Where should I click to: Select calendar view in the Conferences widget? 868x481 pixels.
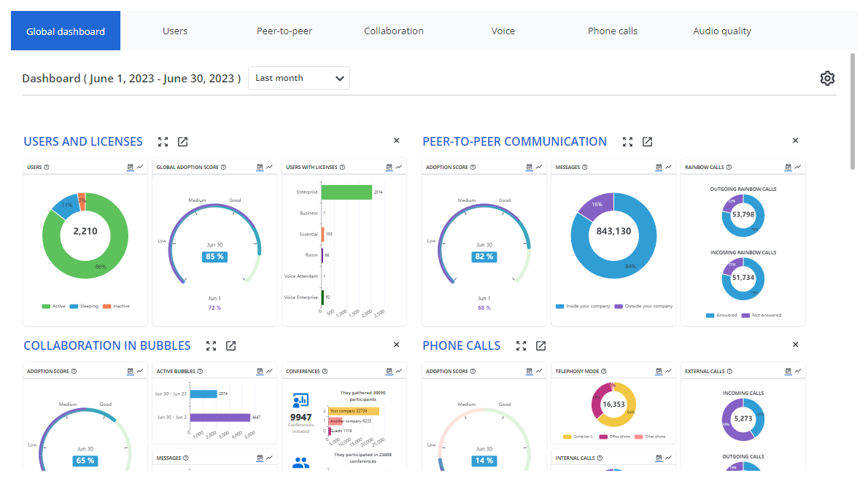pyautogui.click(x=390, y=371)
